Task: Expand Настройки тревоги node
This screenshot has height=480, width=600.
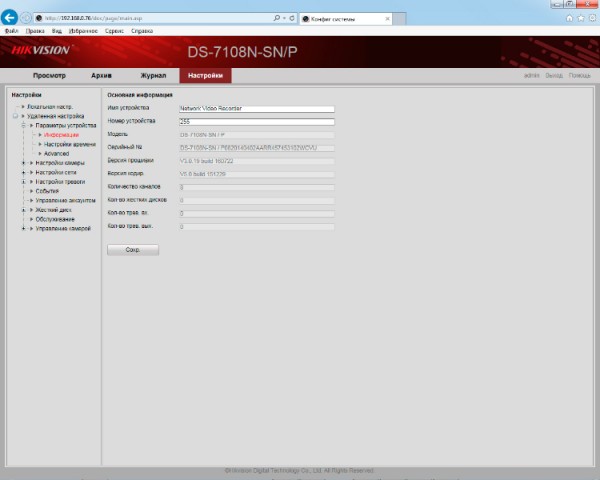Action: pos(24,182)
